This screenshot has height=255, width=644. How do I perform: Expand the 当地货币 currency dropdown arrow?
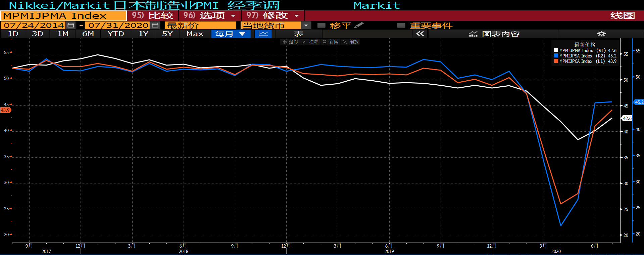[306, 25]
